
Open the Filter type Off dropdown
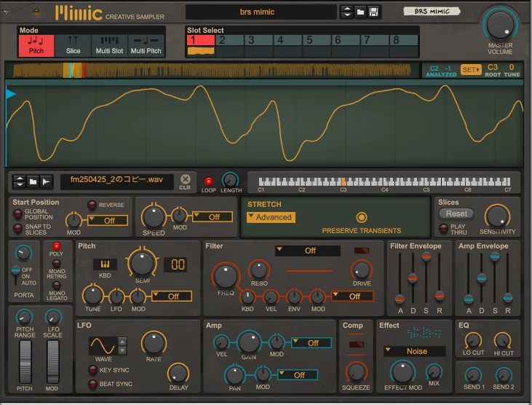[x=307, y=251]
